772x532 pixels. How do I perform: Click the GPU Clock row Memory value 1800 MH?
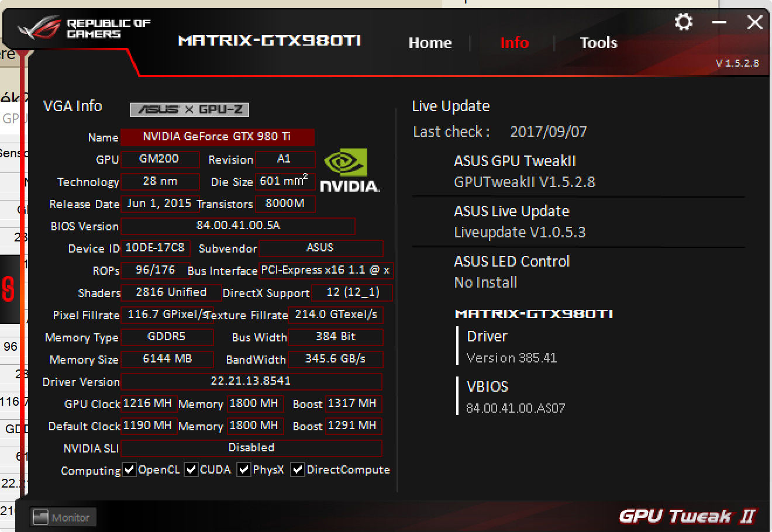(x=254, y=403)
